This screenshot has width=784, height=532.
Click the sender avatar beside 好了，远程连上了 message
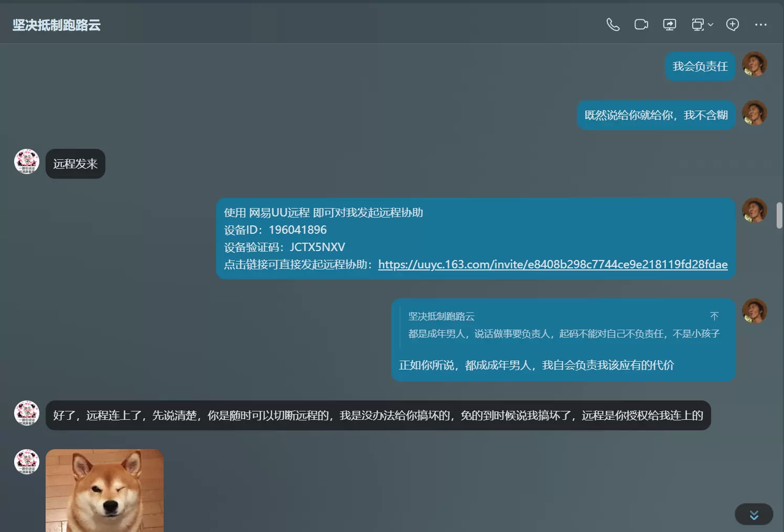pyautogui.click(x=27, y=413)
